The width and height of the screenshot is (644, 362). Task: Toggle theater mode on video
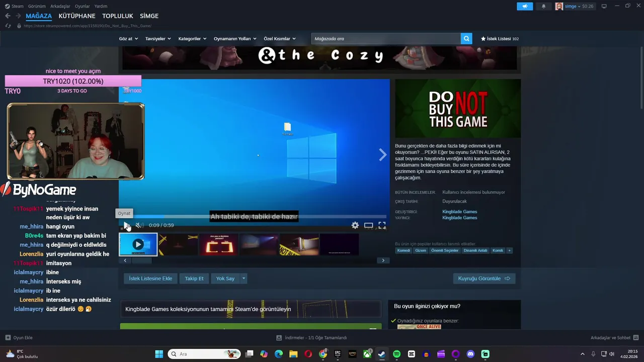pos(368,225)
